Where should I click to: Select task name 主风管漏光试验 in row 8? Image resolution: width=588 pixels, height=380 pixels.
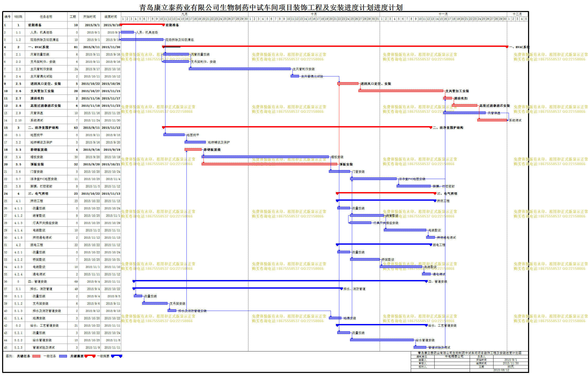coord(41,76)
